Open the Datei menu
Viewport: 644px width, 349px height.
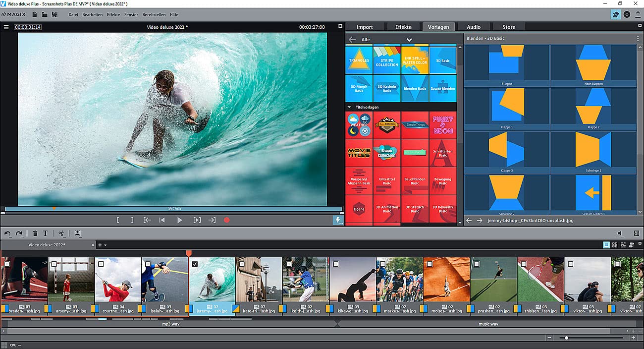coord(73,15)
